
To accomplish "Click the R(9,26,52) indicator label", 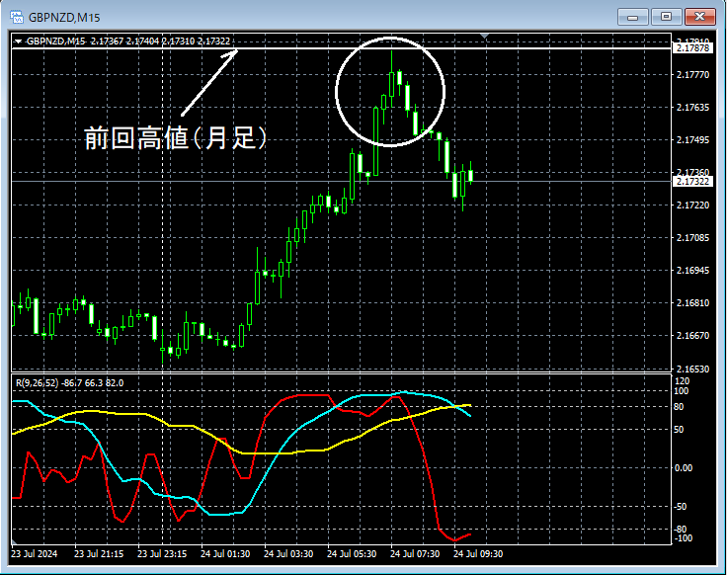I will pyautogui.click(x=70, y=383).
